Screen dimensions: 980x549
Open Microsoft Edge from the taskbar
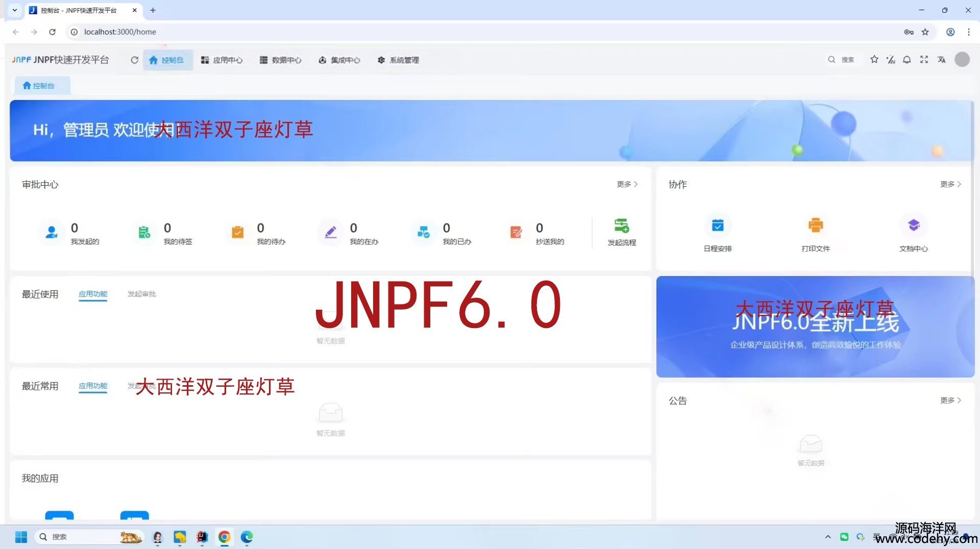pyautogui.click(x=247, y=537)
